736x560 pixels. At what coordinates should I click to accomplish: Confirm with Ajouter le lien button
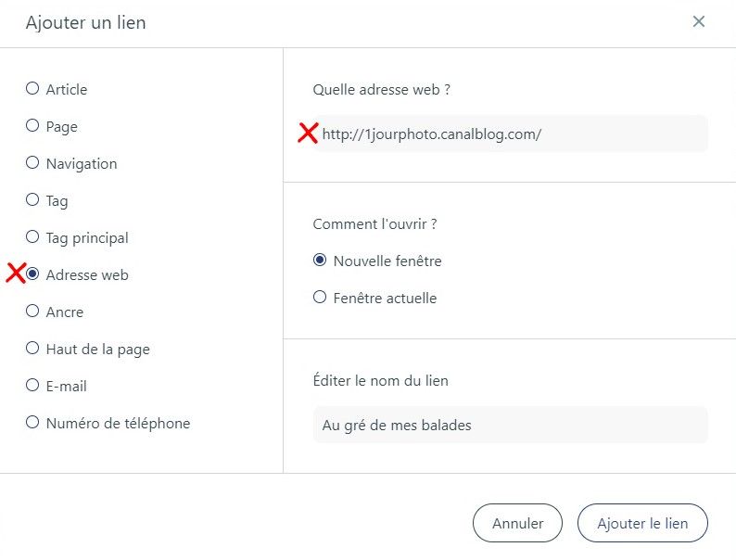click(642, 523)
